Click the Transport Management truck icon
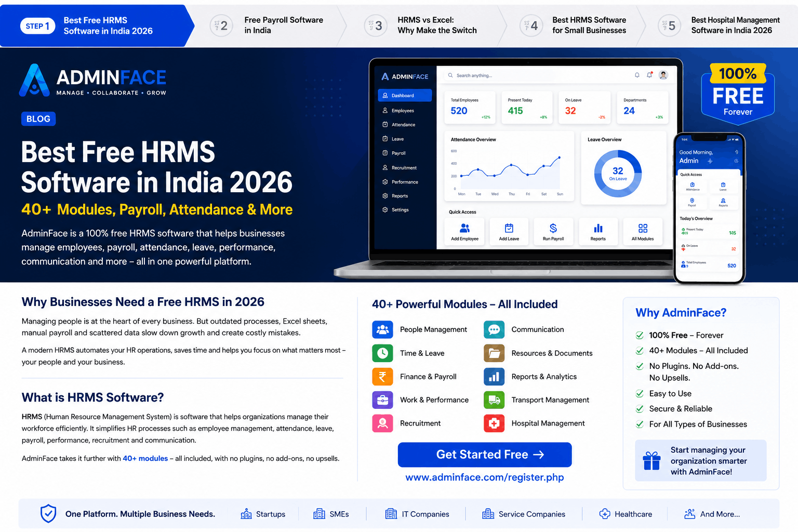Viewport: 798px width, 532px height. tap(494, 400)
